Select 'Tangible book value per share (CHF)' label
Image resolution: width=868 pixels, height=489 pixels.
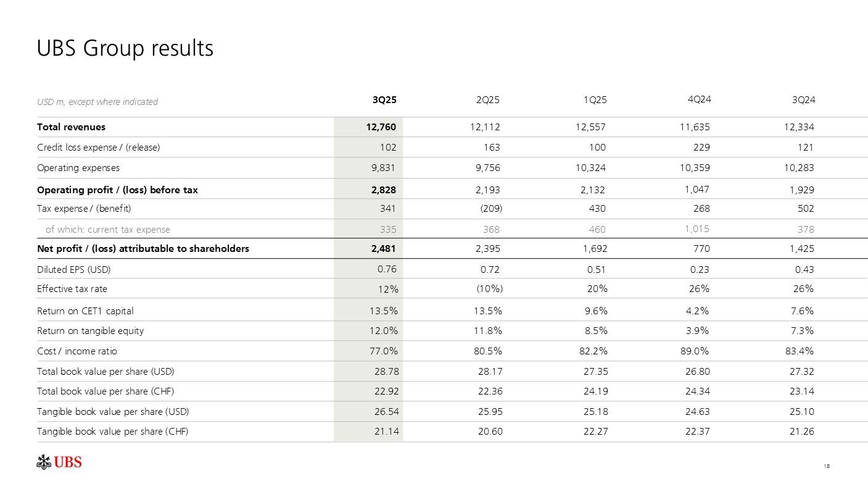point(112,432)
